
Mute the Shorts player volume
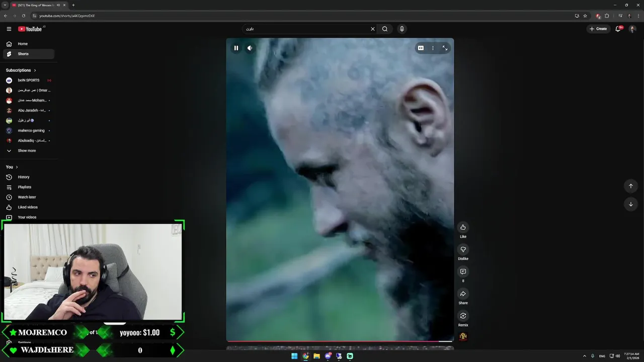pyautogui.click(x=250, y=48)
